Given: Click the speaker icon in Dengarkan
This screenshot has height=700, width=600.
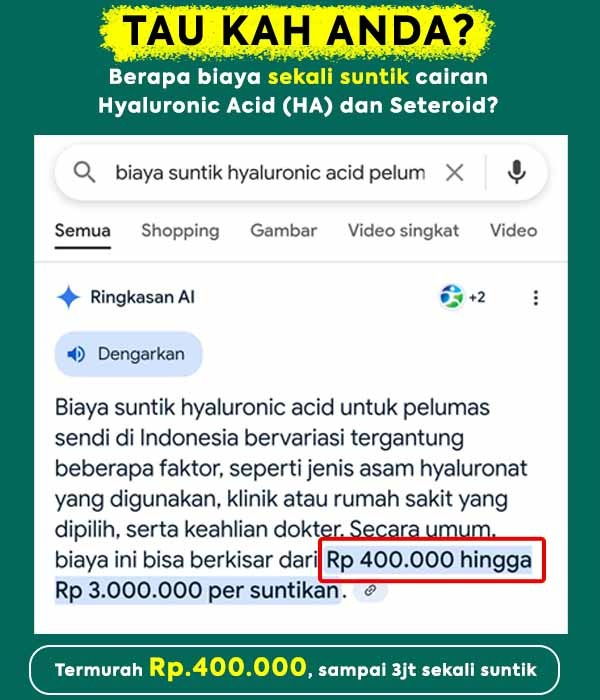Looking at the screenshot, I should 75,354.
